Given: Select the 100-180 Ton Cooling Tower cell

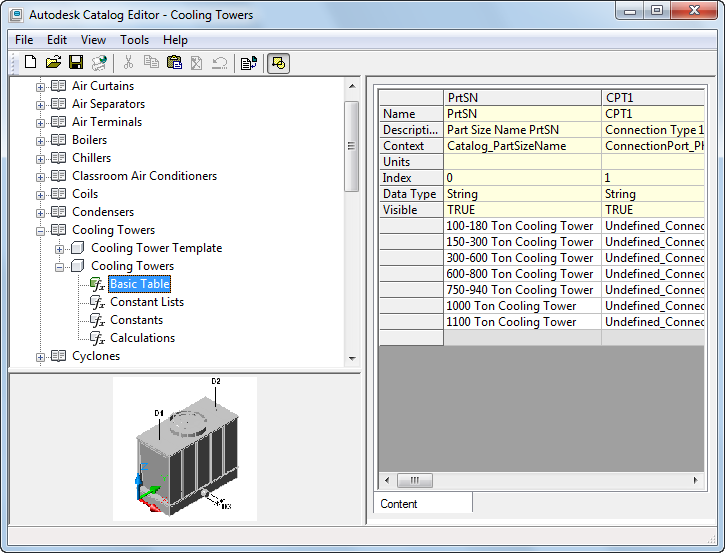Looking at the screenshot, I should (x=522, y=226).
